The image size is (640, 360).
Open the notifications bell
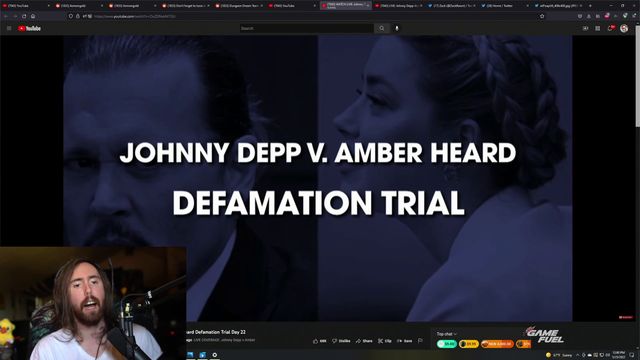coord(610,28)
